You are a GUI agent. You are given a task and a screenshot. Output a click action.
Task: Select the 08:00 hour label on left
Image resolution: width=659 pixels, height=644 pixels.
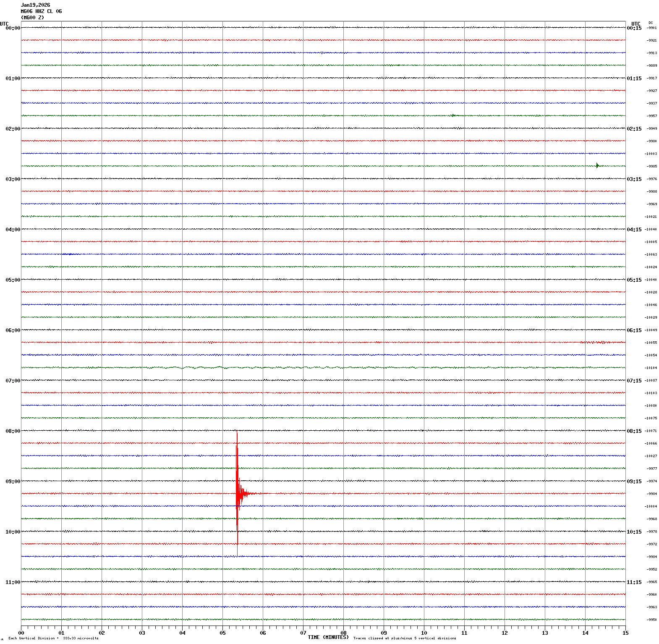pyautogui.click(x=13, y=431)
